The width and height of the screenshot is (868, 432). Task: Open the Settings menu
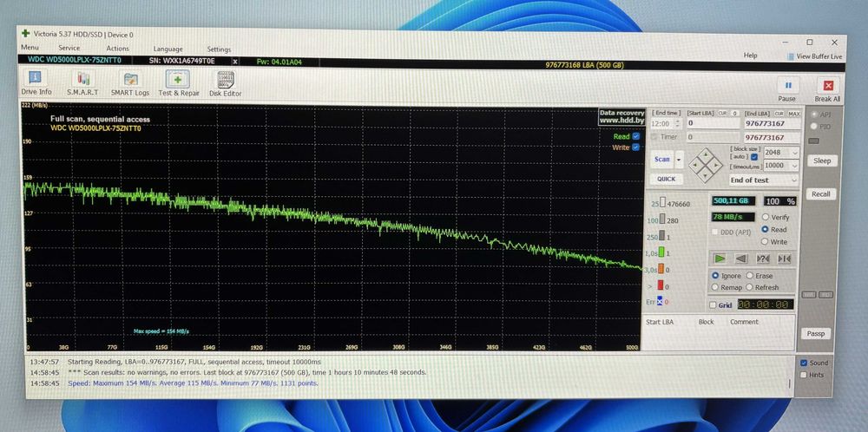(219, 49)
